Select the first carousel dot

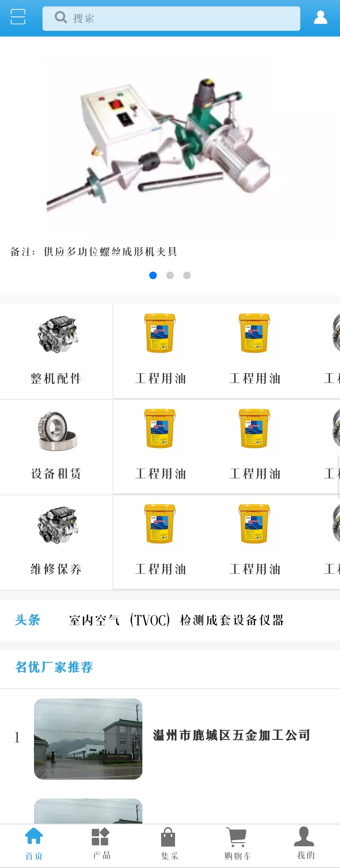[x=153, y=275]
